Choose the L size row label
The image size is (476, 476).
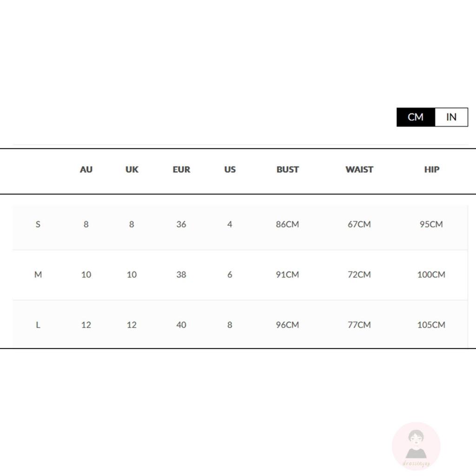point(38,325)
